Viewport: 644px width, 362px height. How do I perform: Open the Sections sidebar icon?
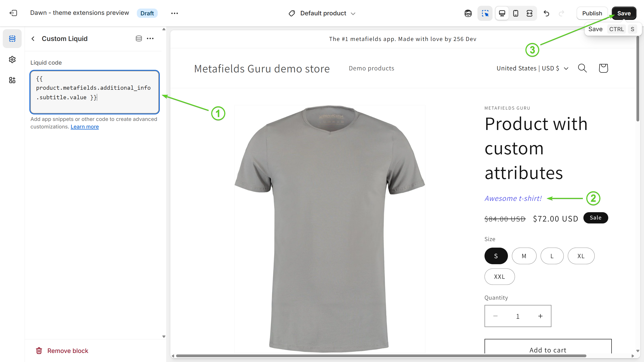click(12, 39)
